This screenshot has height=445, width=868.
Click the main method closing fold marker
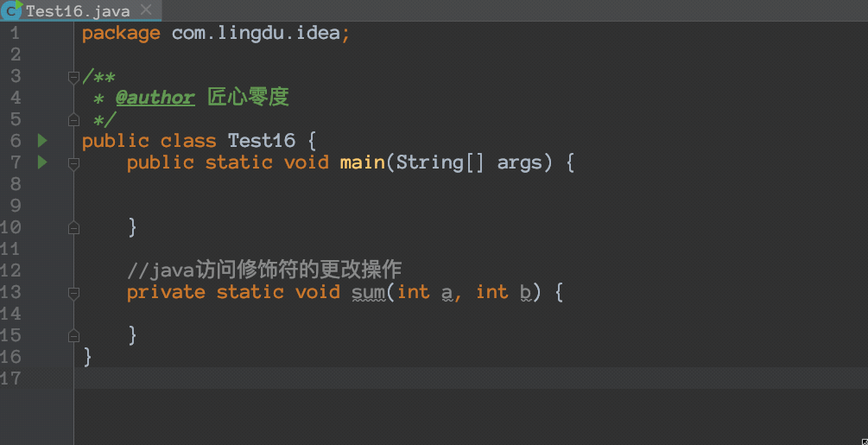click(73, 227)
